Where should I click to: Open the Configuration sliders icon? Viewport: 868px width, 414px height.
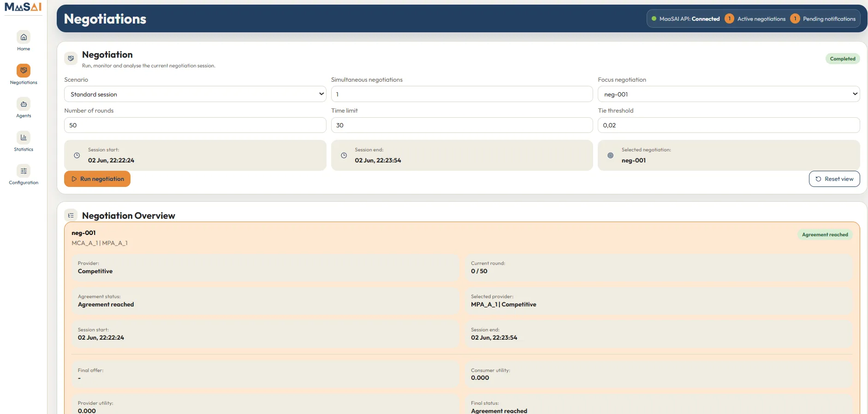(24, 171)
